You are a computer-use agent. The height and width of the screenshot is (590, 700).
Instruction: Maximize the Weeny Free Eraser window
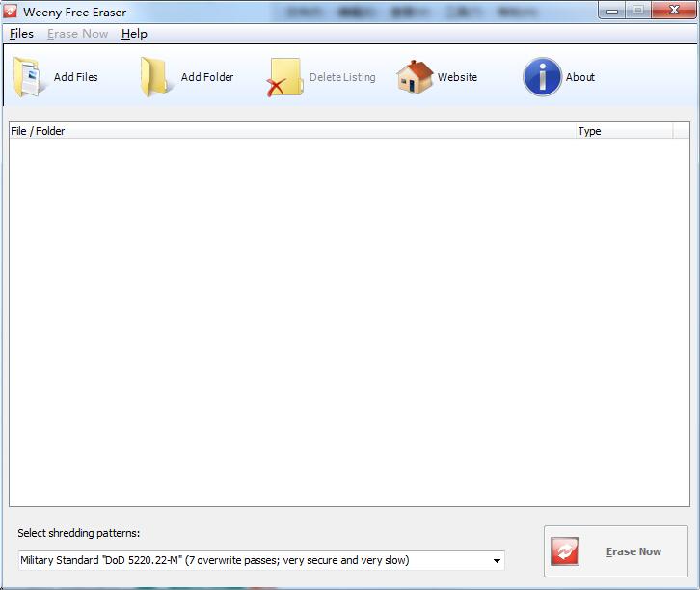click(638, 11)
